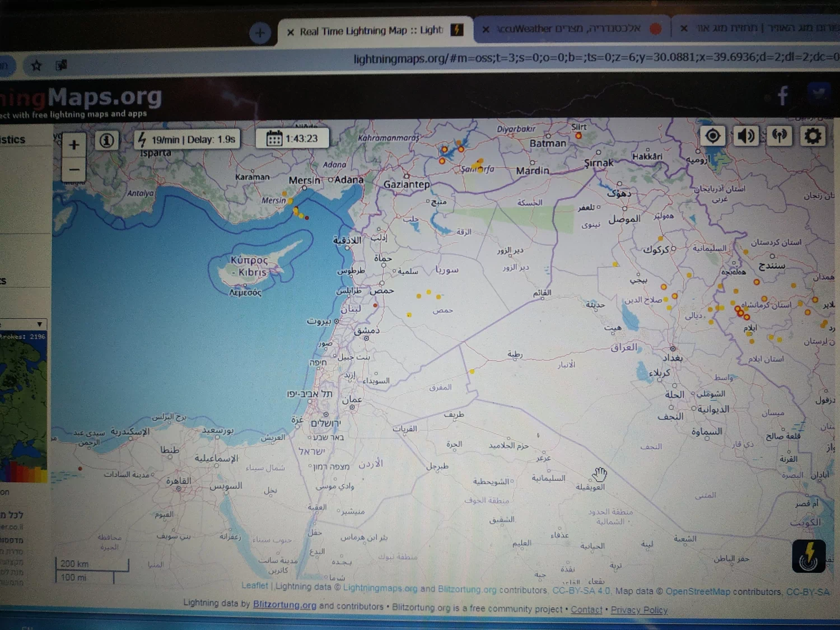Zoom in on the lightning map

tap(74, 145)
